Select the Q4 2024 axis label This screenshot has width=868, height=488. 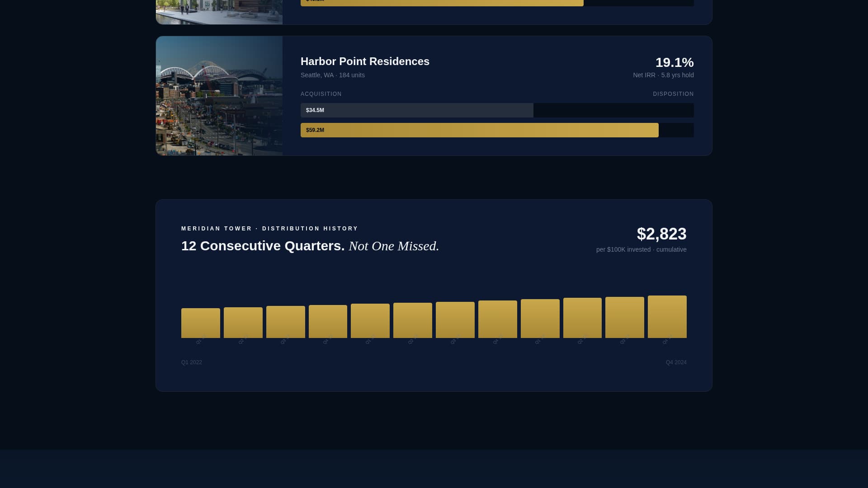pyautogui.click(x=676, y=362)
